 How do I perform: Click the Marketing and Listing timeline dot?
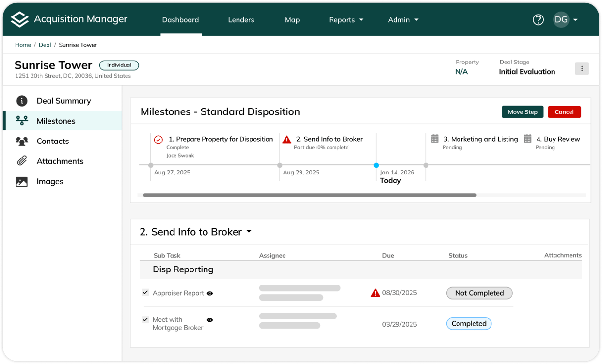pyautogui.click(x=426, y=165)
